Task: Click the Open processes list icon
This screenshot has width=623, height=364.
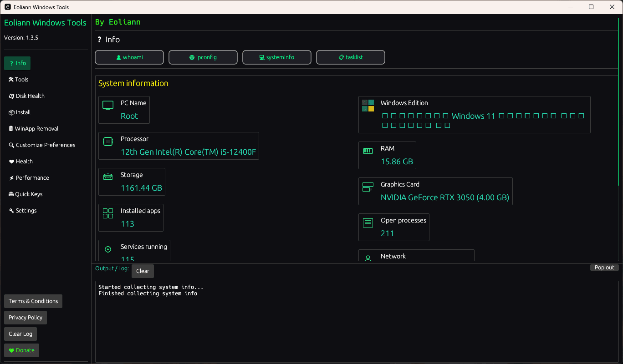Action: 368,223
